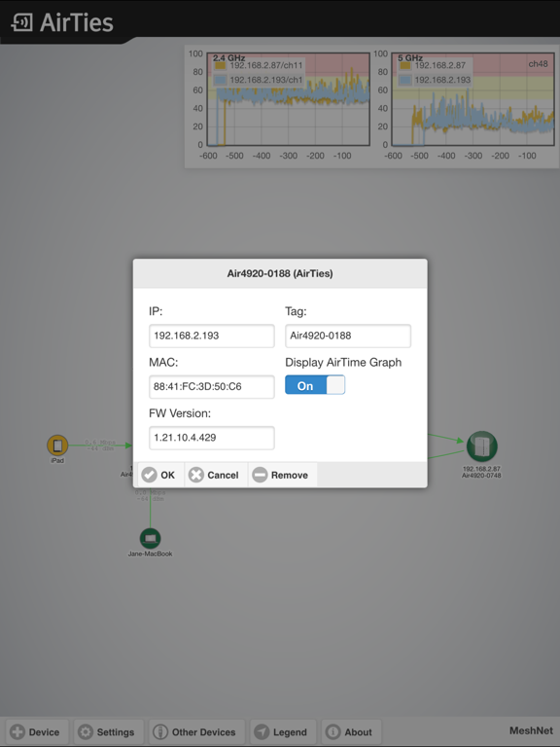Click the gear icon on Settings
Image resolution: width=560 pixels, height=747 pixels.
pyautogui.click(x=86, y=731)
